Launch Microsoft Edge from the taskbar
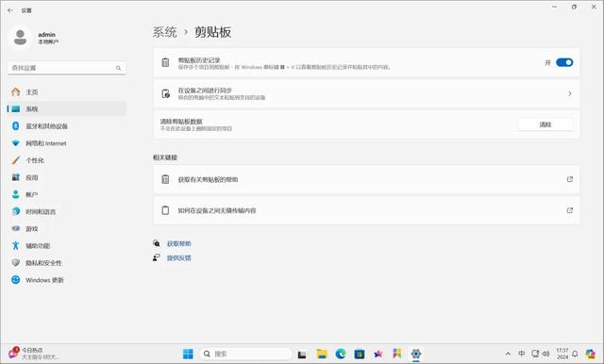604x364 pixels. (341, 354)
